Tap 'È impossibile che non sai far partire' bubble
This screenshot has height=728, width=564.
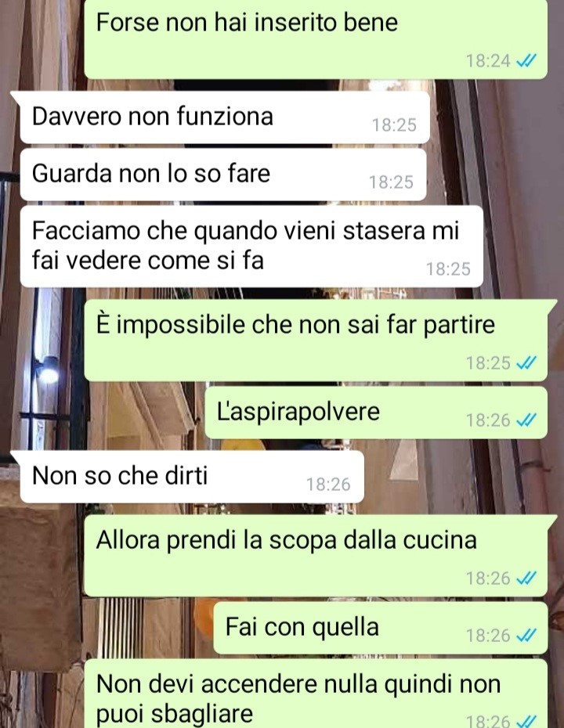(316, 341)
